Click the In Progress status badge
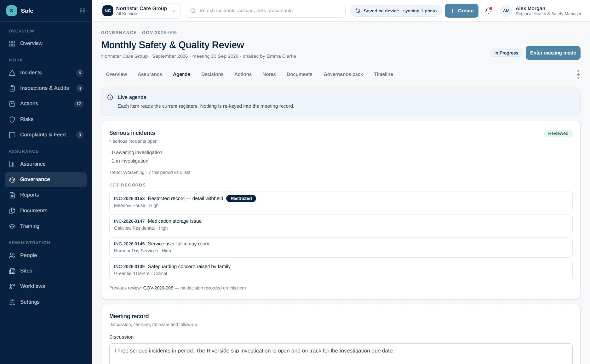 [x=506, y=53]
